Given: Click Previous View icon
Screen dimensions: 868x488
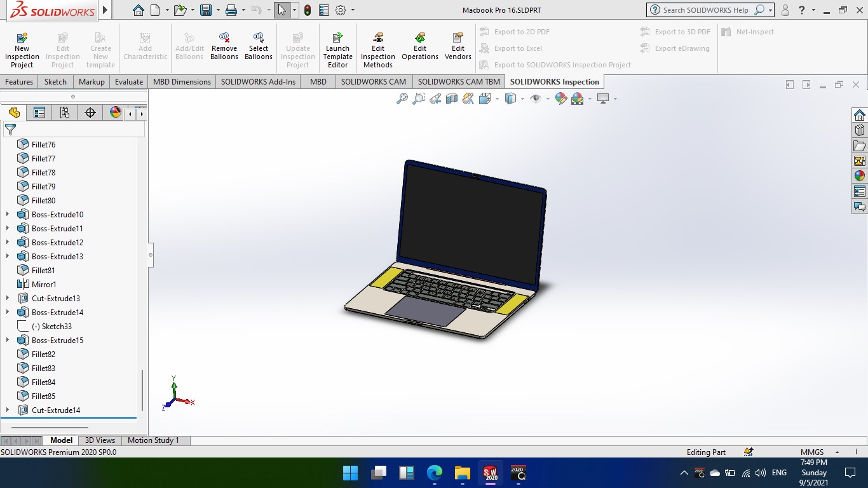Looking at the screenshot, I should coord(435,98).
